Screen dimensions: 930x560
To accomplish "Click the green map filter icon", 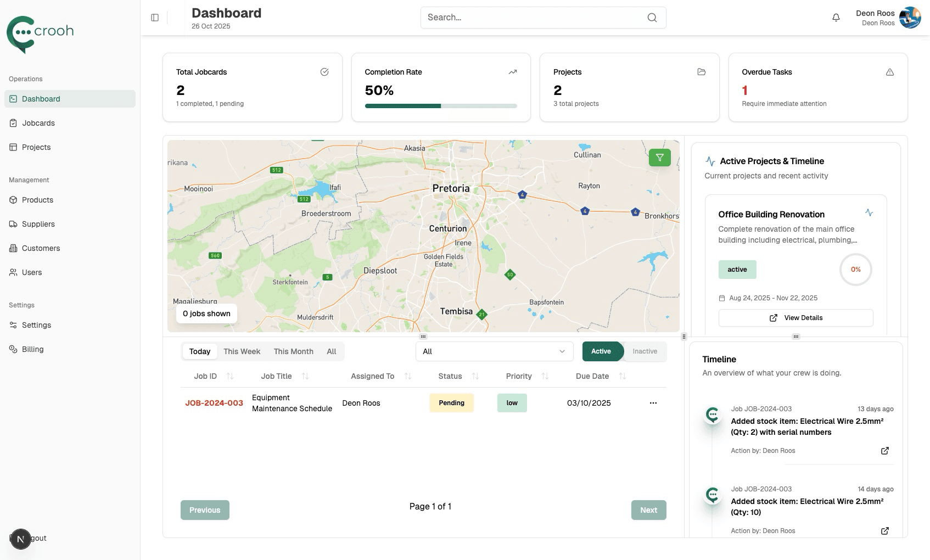I will (x=659, y=158).
